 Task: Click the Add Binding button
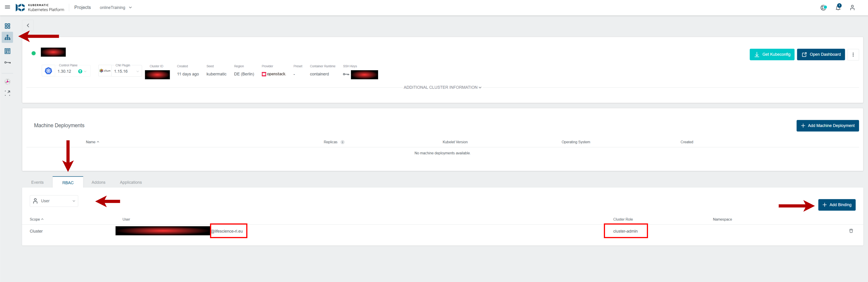coord(837,205)
